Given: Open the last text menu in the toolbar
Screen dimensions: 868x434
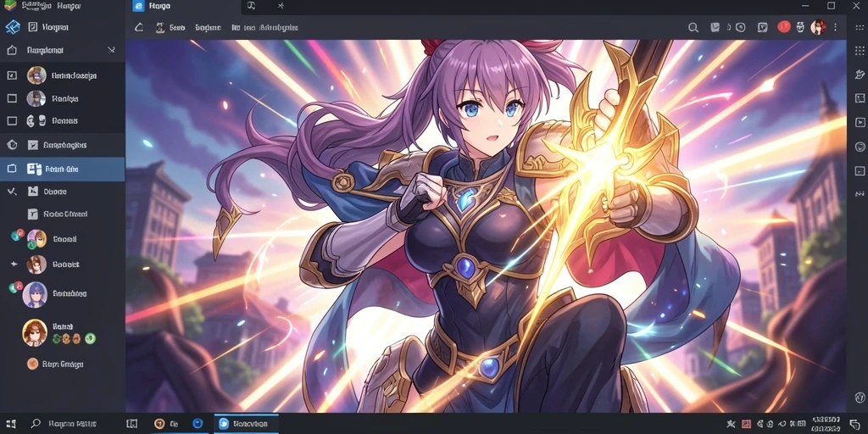Looking at the screenshot, I should tap(279, 27).
